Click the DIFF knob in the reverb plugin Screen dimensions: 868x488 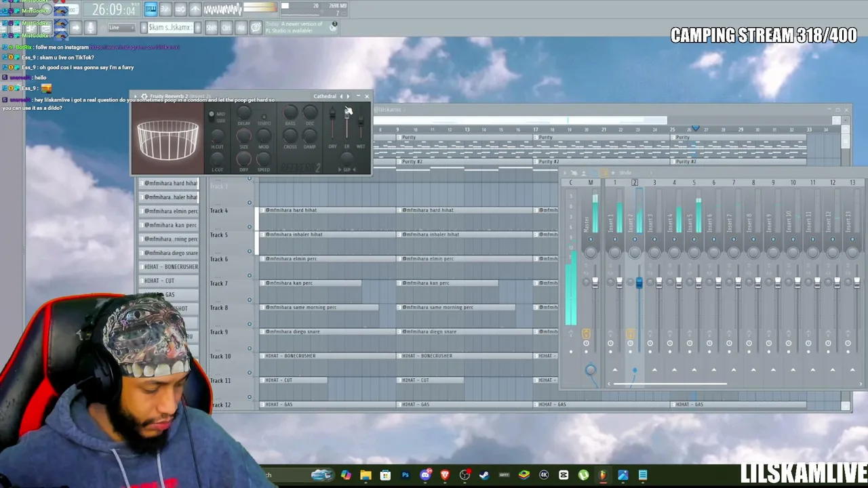(x=243, y=159)
